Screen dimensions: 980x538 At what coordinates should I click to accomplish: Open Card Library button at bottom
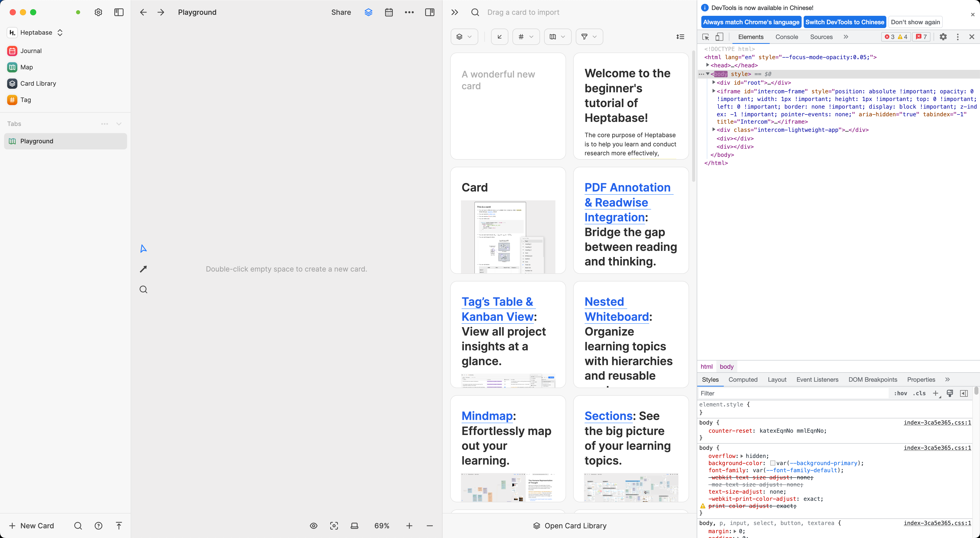570,526
